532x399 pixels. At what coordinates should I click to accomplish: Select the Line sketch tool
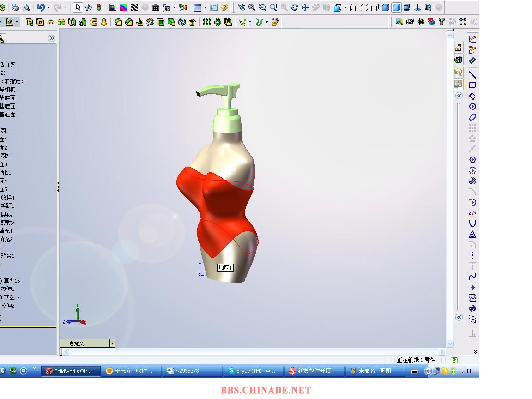point(472,74)
